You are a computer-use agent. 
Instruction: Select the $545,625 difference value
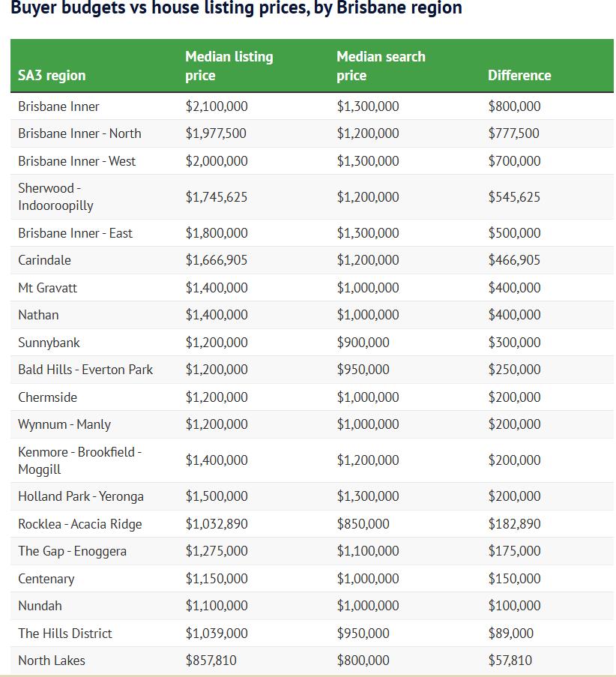coord(513,197)
